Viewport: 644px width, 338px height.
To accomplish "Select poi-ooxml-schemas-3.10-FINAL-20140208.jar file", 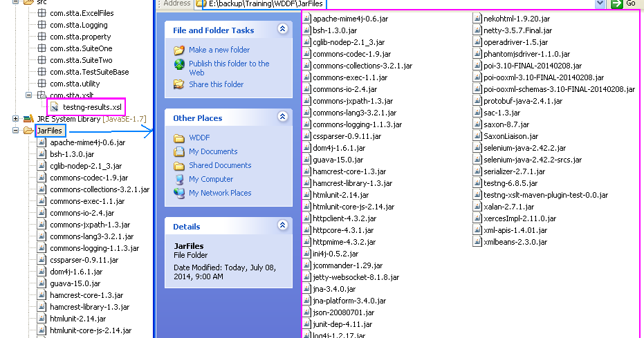I will (x=559, y=89).
